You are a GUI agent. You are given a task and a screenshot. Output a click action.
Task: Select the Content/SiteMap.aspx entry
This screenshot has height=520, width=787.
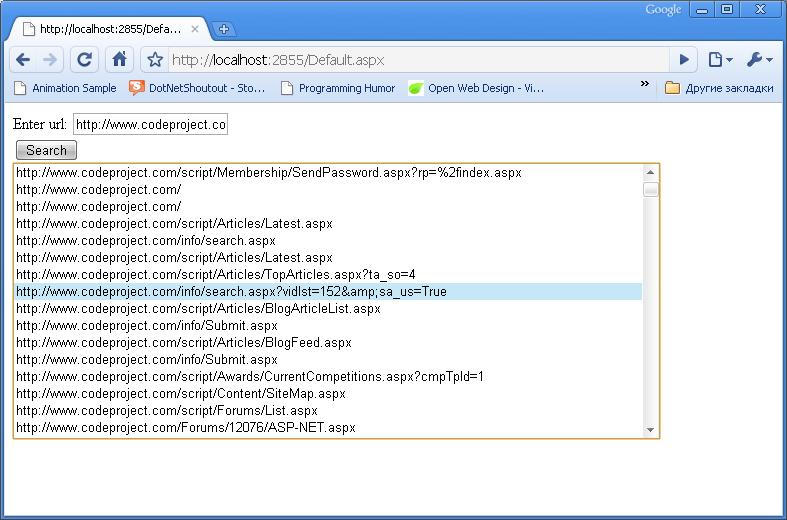[328, 394]
